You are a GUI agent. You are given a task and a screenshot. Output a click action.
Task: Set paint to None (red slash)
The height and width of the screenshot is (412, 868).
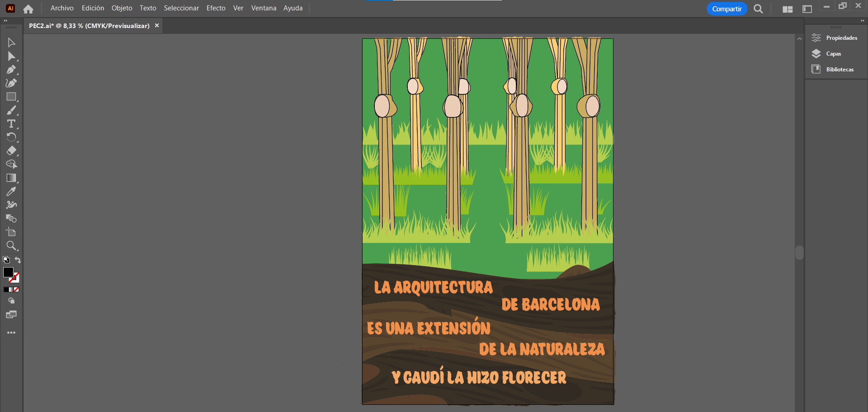(16, 290)
